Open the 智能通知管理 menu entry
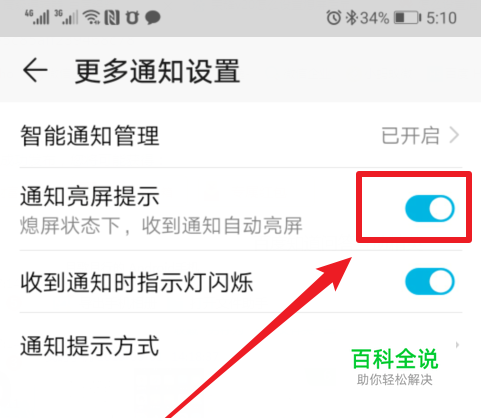 (x=241, y=136)
